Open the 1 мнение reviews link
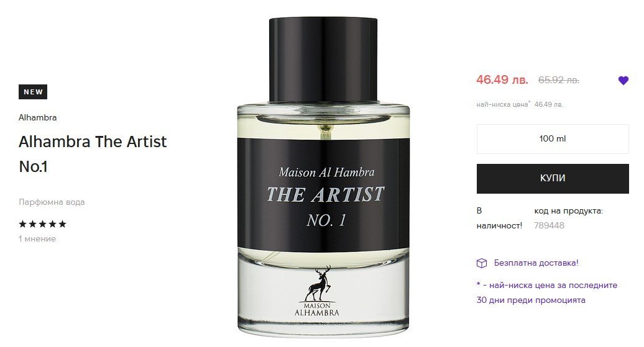 coord(37,239)
